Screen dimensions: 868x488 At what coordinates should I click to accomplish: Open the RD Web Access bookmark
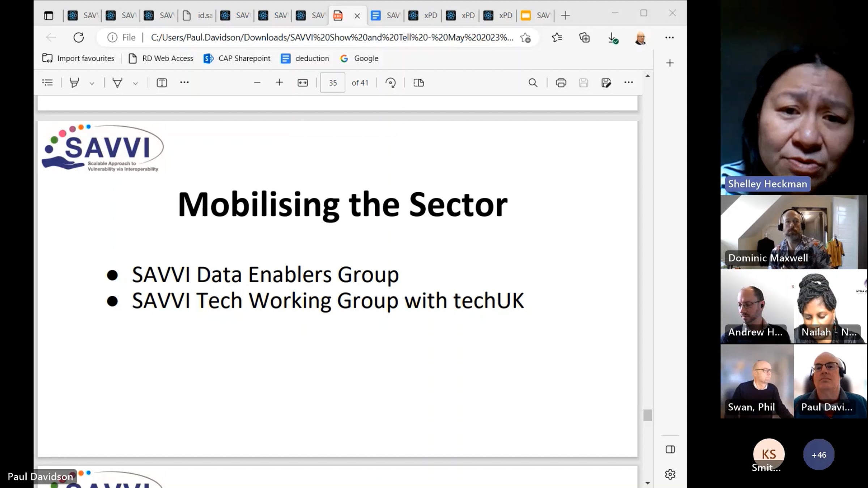pyautogui.click(x=161, y=59)
